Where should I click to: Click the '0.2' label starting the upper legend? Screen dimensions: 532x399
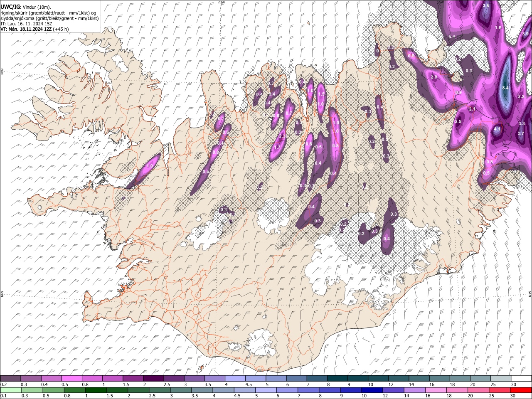[3, 384]
